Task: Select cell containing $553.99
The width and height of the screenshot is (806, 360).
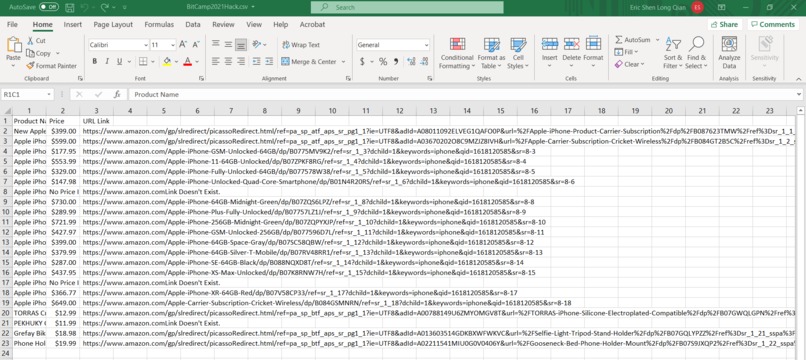Action: tap(63, 161)
